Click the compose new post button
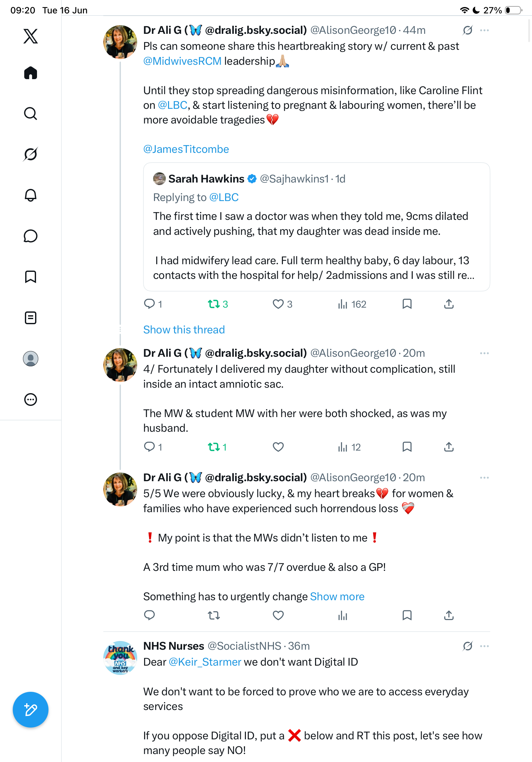The height and width of the screenshot is (762, 532). (31, 710)
